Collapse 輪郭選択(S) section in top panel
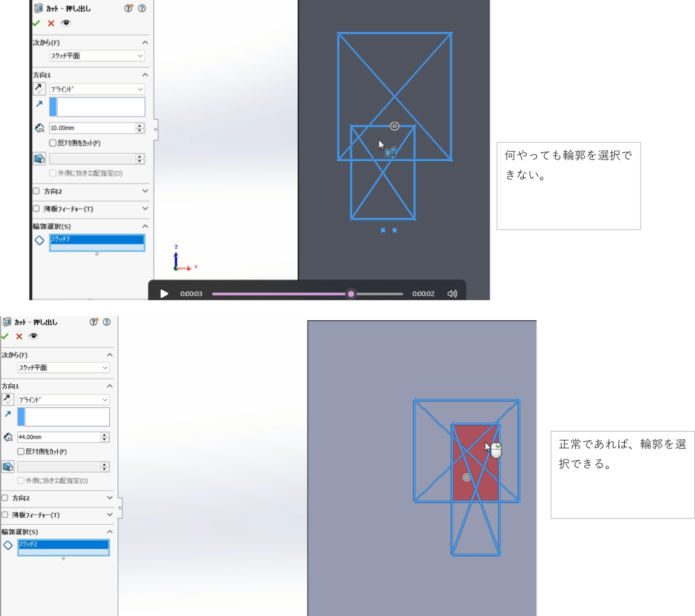This screenshot has width=695, height=616. [145, 226]
